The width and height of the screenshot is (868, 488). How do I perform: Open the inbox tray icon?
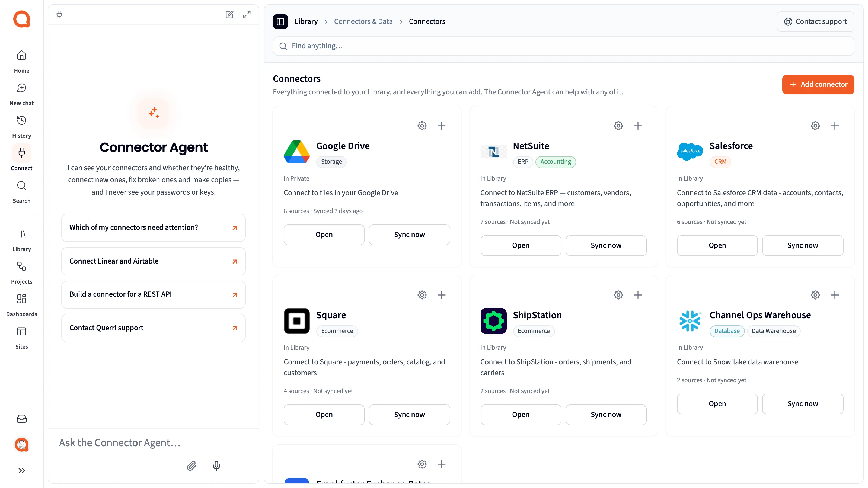(x=22, y=419)
